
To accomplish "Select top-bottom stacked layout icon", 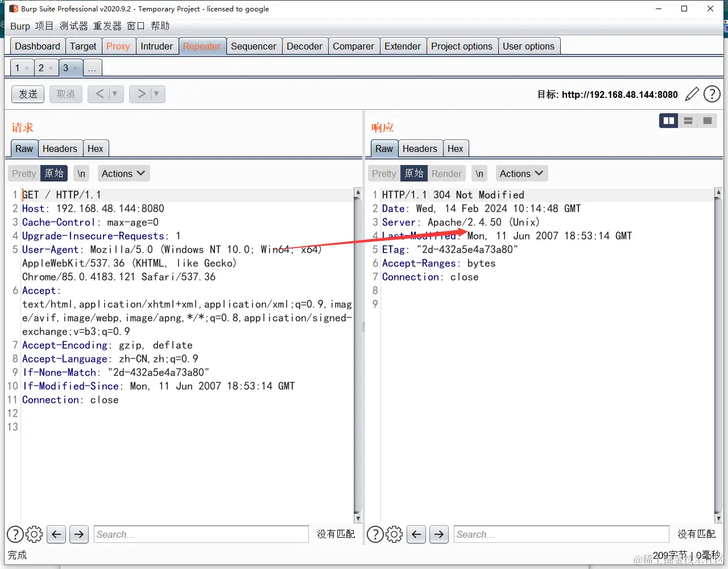I will [688, 121].
